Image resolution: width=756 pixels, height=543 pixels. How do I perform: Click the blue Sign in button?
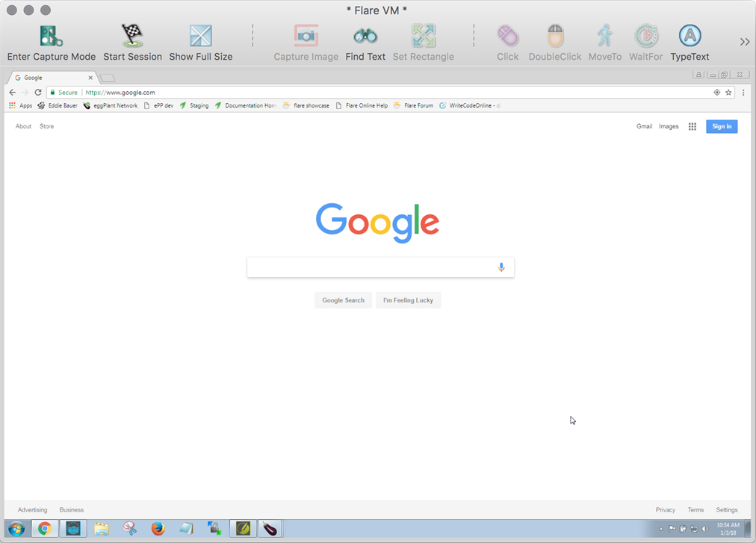[722, 126]
